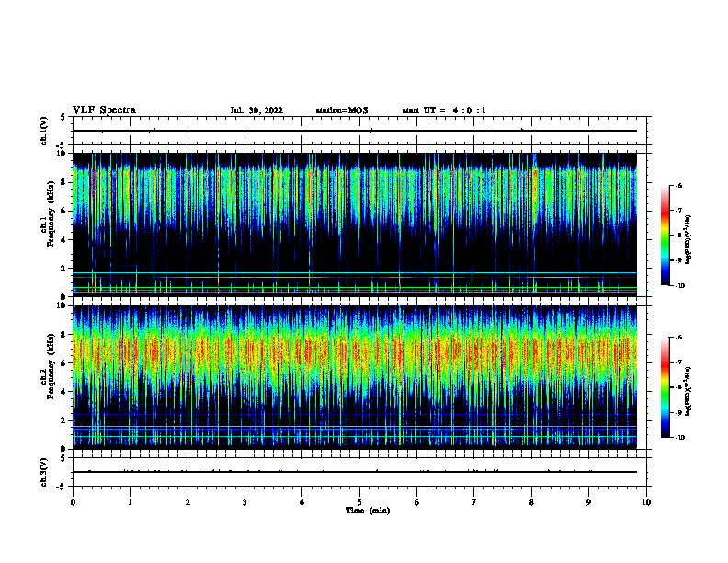Click time axis tick label "0"
Viewport: 728px width, 563px height.
[x=73, y=502]
